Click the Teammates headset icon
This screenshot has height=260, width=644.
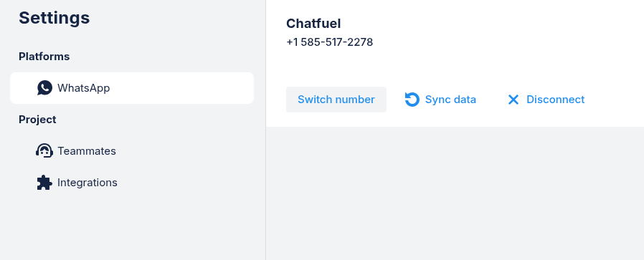pos(44,151)
